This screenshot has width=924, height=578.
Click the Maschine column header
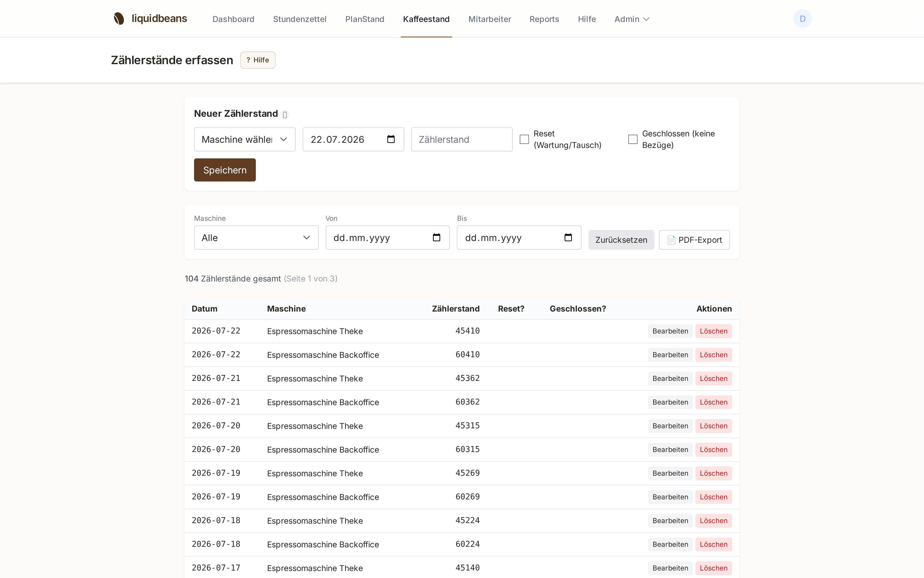[x=286, y=308]
